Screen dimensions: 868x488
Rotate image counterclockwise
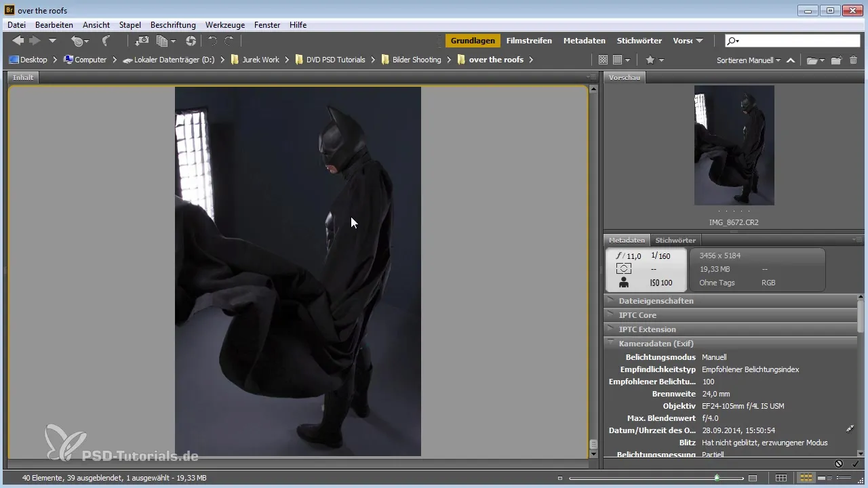click(x=212, y=41)
